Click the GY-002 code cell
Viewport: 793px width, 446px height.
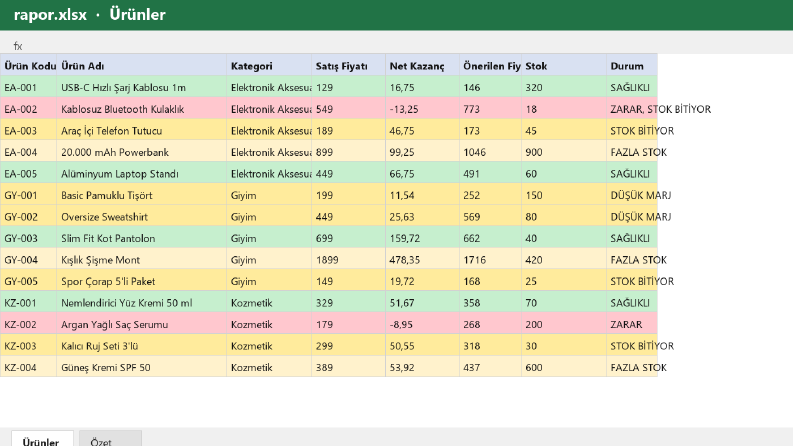[x=28, y=216]
